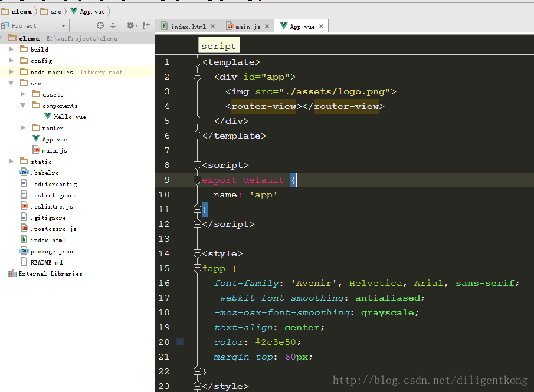Switch to the index.html tab

pyautogui.click(x=188, y=27)
